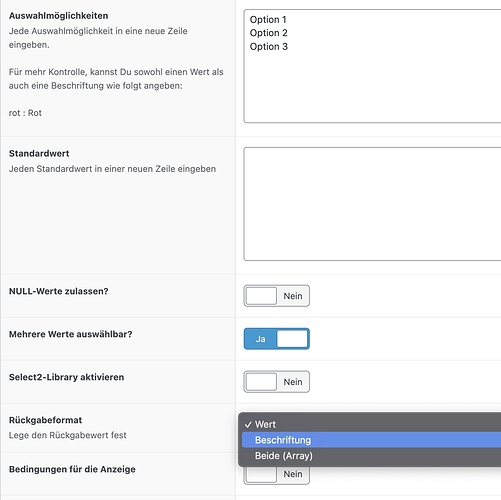Click the checkmark beside Wert option
The image size is (501, 500).
(x=248, y=425)
